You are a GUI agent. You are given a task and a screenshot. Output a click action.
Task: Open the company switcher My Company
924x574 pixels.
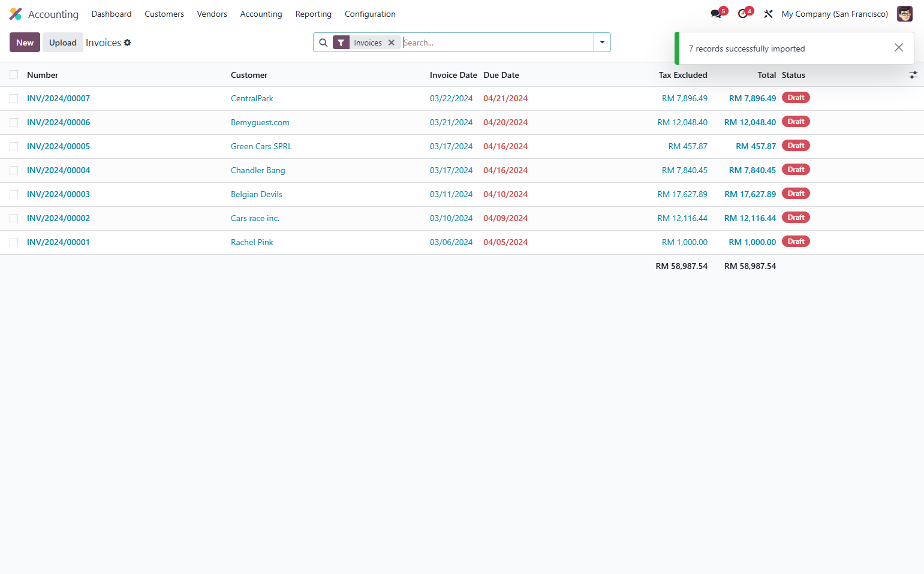pos(835,14)
